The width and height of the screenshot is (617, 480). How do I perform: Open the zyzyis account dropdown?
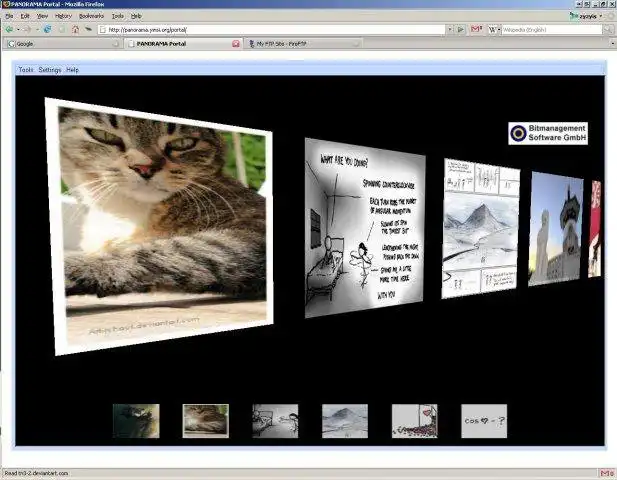coord(601,16)
